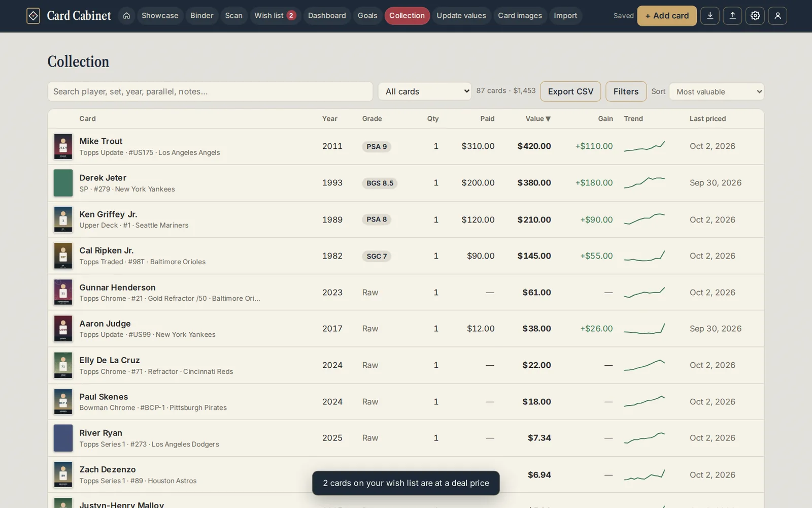This screenshot has height=508, width=812.
Task: Sort by the Last priced column header
Action: 707,118
